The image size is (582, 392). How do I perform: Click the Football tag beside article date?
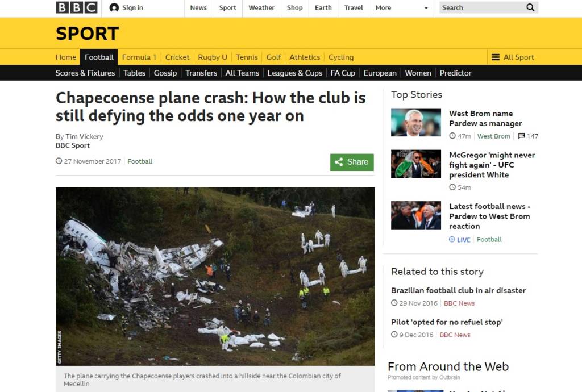click(x=140, y=161)
